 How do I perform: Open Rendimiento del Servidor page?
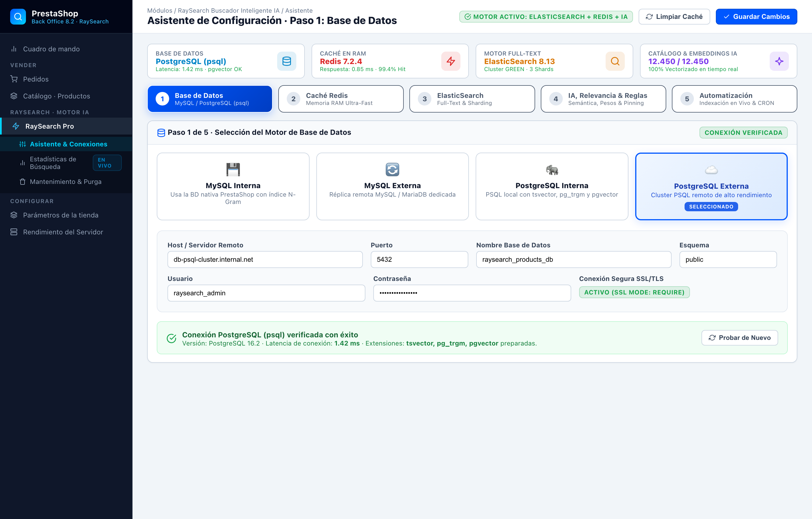tap(66, 232)
